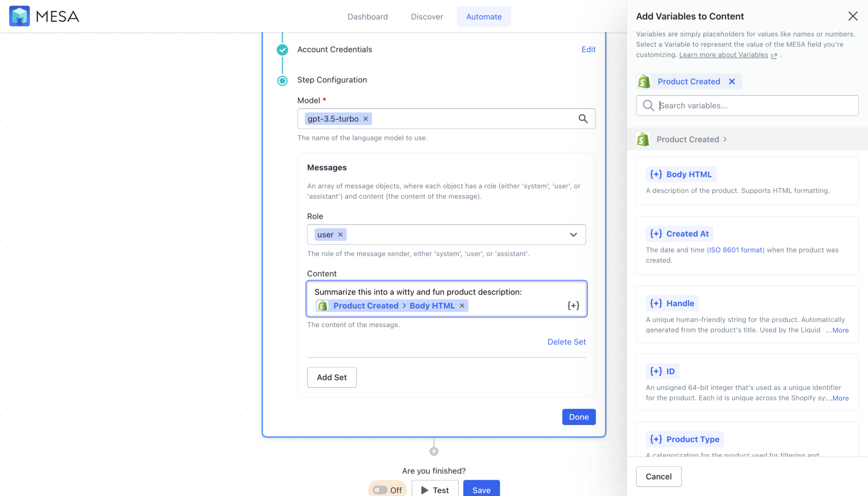Click the Shopify icon next to Product Created

[x=644, y=81]
